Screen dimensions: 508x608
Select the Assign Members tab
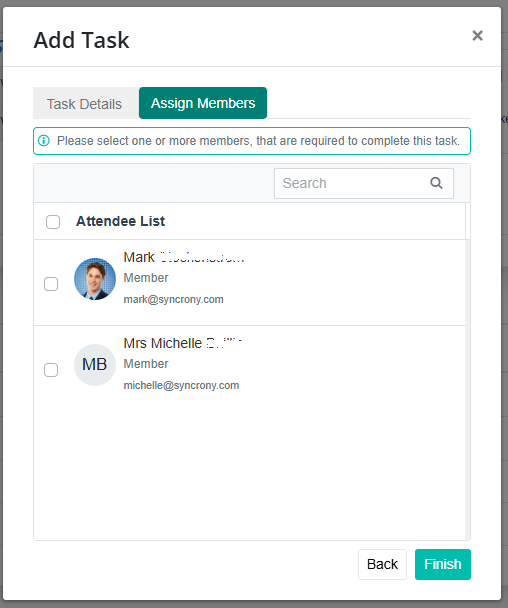(x=203, y=103)
